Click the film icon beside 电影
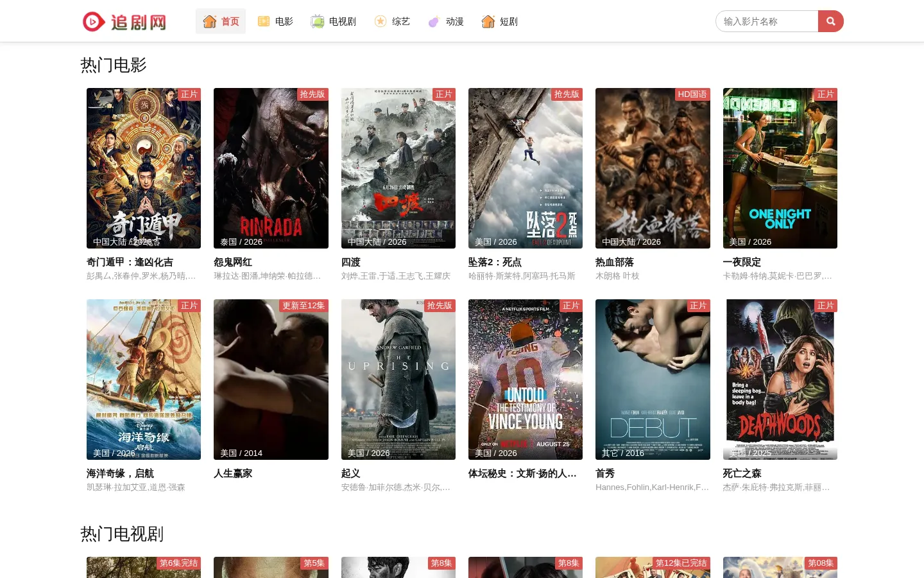This screenshot has width=924, height=578. click(264, 21)
